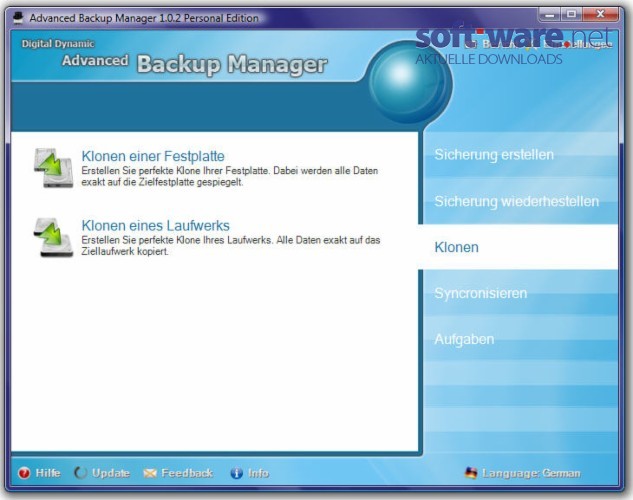Select the Klonen tab

pyautogui.click(x=518, y=247)
